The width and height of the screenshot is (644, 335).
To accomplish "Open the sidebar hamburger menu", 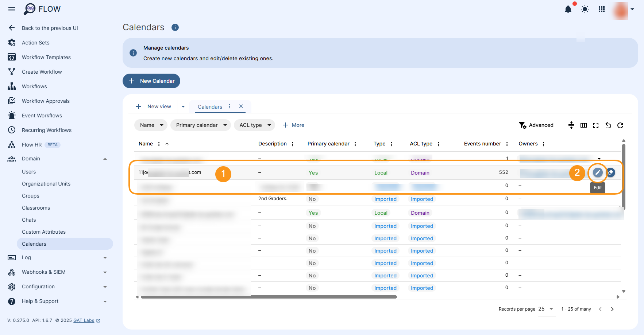I will pos(11,9).
